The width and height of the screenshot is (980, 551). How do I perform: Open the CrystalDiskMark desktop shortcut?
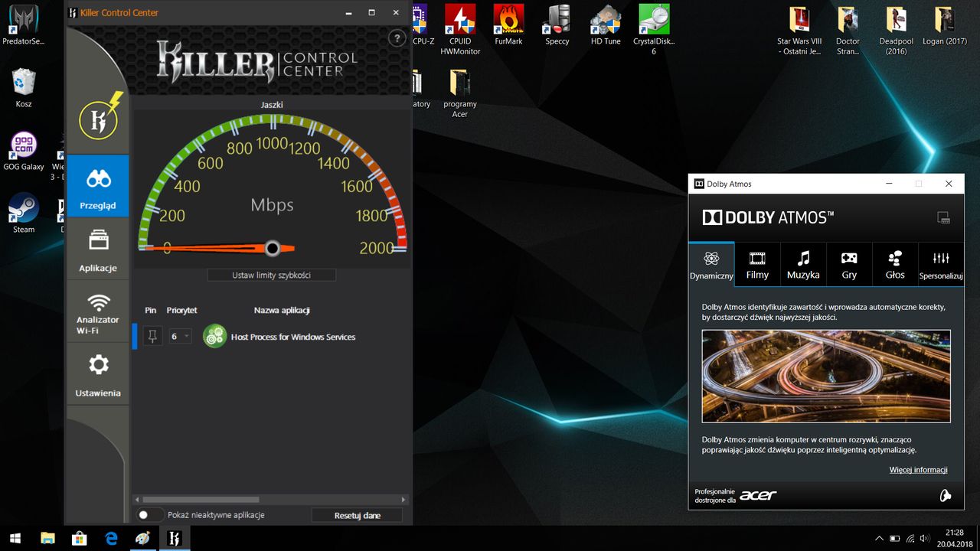tap(654, 31)
